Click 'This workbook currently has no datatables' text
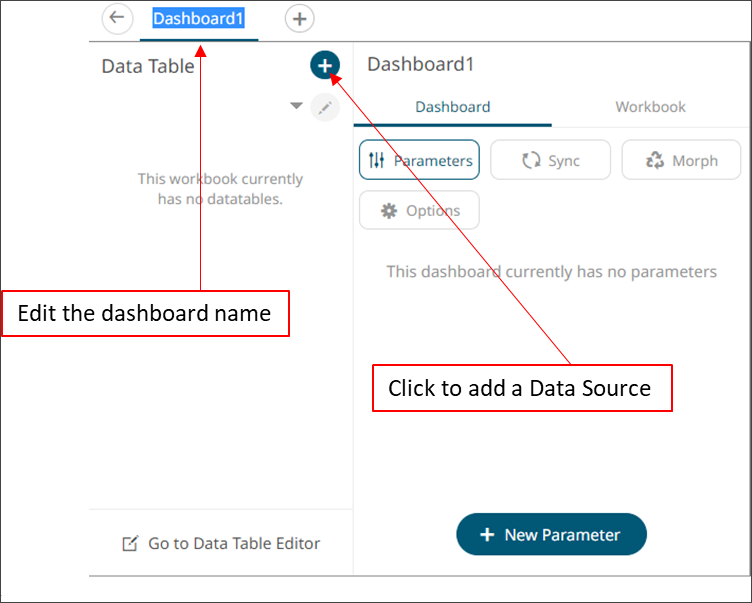The height and width of the screenshot is (603, 752). (x=220, y=189)
